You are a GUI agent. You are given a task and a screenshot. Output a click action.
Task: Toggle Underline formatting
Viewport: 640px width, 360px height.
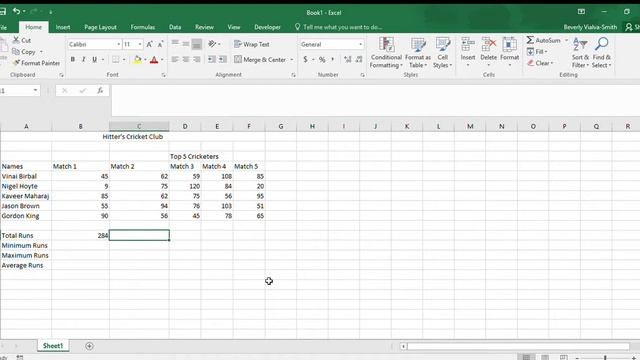(x=94, y=60)
